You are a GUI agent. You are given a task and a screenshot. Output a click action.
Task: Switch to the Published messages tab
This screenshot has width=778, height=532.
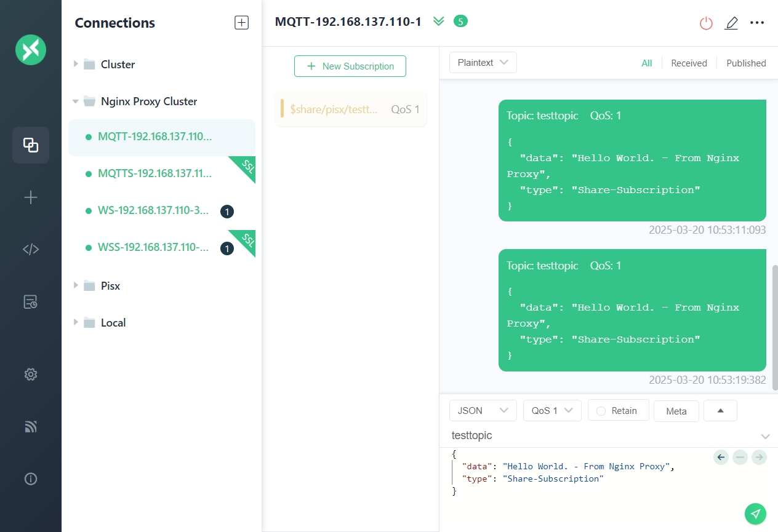746,63
